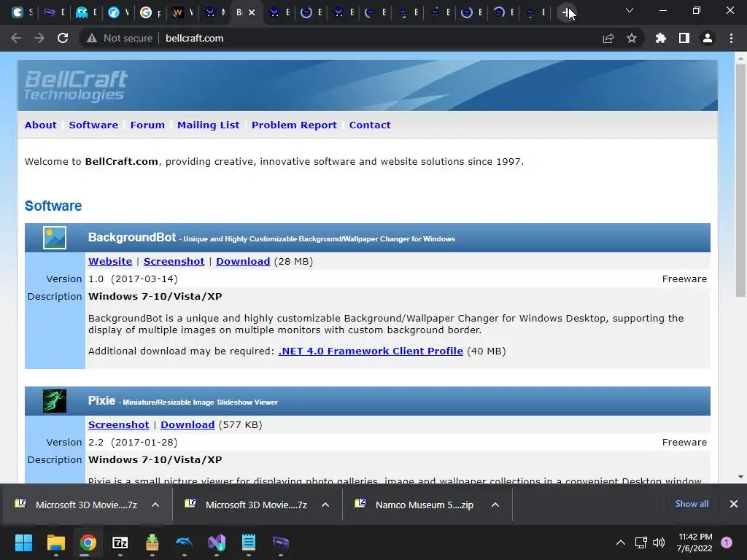Open the Pixie Screenshot link
Viewport: 747px width, 560px height.
click(119, 425)
